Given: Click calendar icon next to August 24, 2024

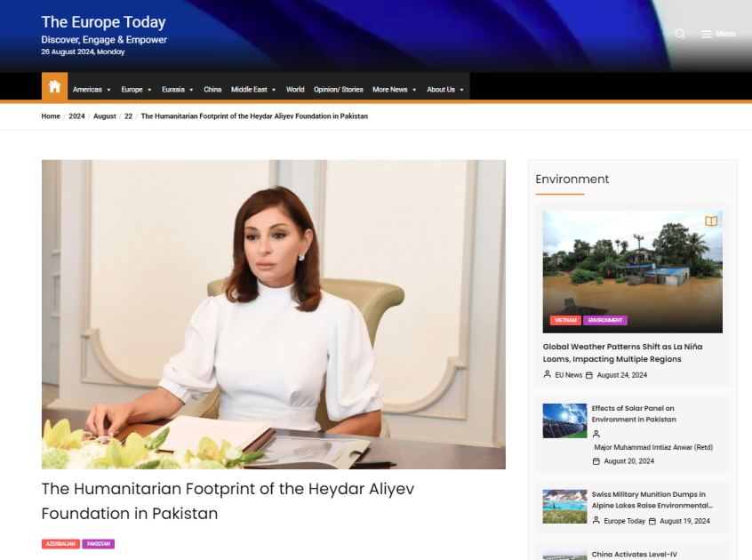Looking at the screenshot, I should [589, 375].
